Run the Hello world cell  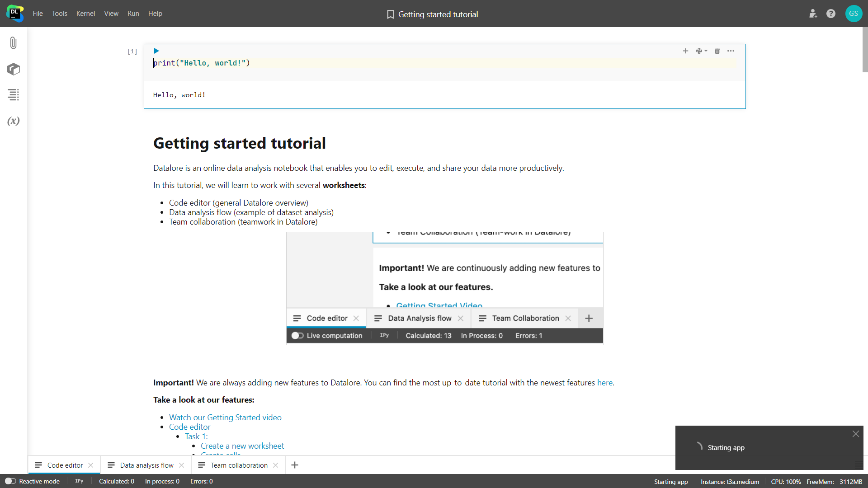[156, 51]
